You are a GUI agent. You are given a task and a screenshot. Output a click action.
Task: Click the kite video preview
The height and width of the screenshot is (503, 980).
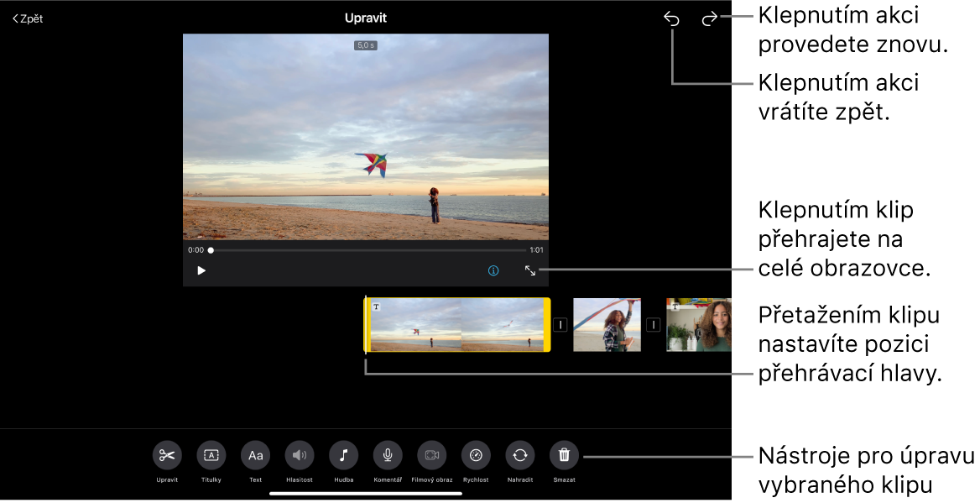tap(366, 136)
